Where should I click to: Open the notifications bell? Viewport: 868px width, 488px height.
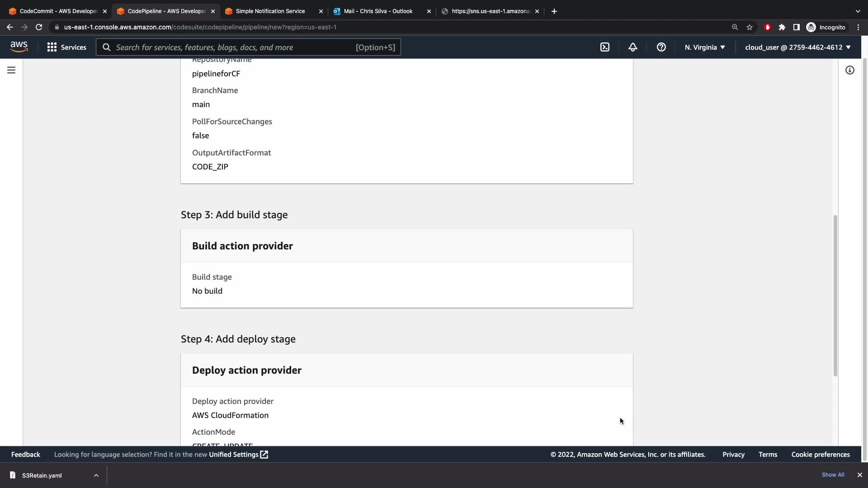click(x=632, y=47)
